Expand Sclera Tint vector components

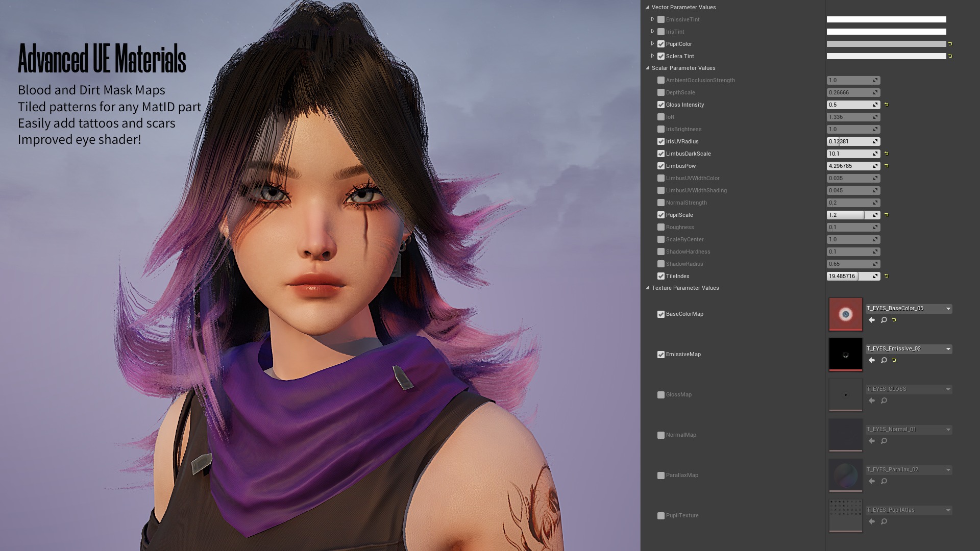(652, 56)
